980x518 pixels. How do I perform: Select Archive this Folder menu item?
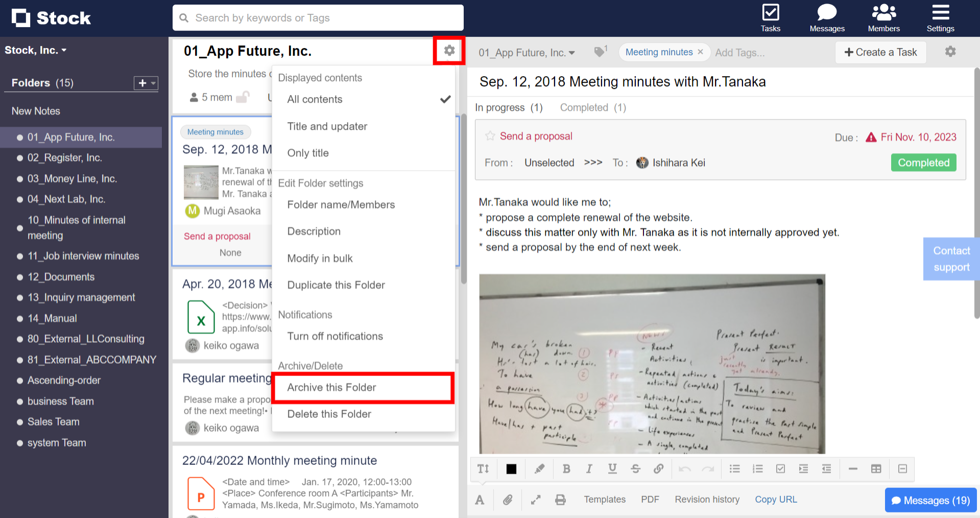point(331,387)
